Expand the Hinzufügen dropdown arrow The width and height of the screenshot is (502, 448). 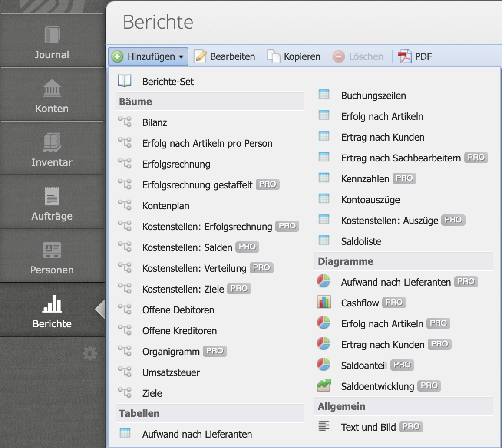[182, 56]
